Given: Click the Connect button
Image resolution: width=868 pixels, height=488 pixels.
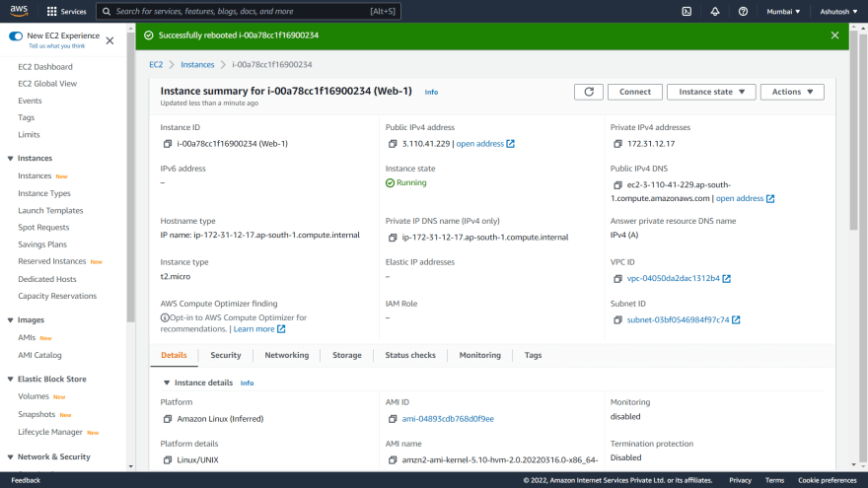Looking at the screenshot, I should point(635,92).
